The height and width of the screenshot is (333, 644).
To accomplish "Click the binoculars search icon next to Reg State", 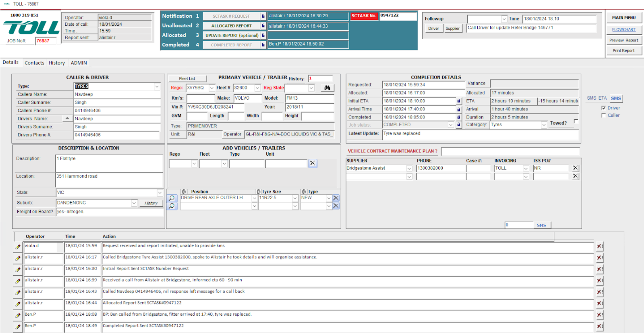I will click(327, 88).
